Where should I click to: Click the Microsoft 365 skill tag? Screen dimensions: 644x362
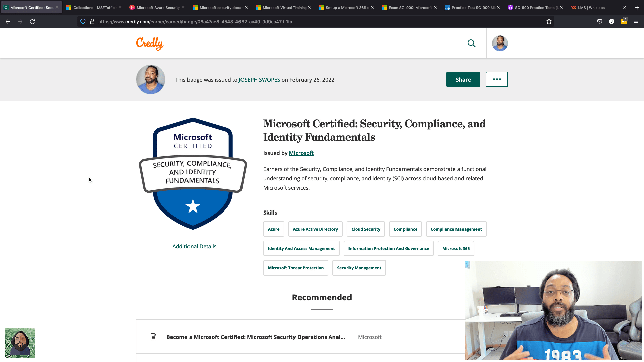coord(456,248)
